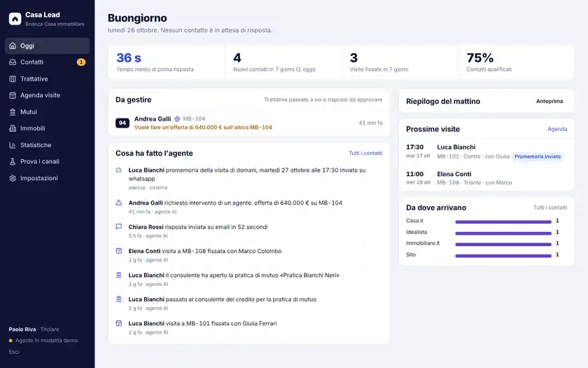Open the Contatti inbox icon in sidebar

(x=13, y=62)
